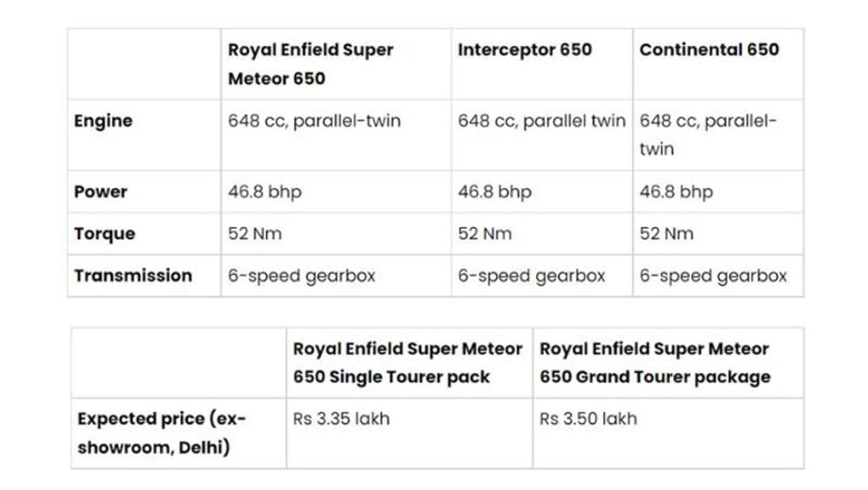The height and width of the screenshot is (490, 868).
Task: Select Interceptor's 648 cc, parallel twin cell
Action: [x=541, y=121]
